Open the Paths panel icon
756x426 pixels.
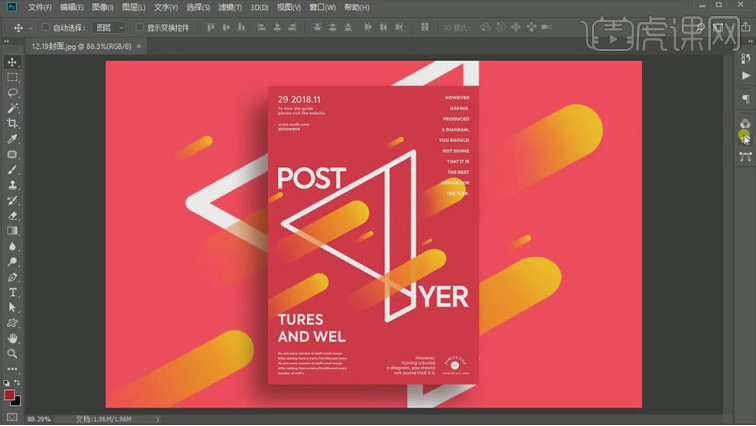click(746, 157)
